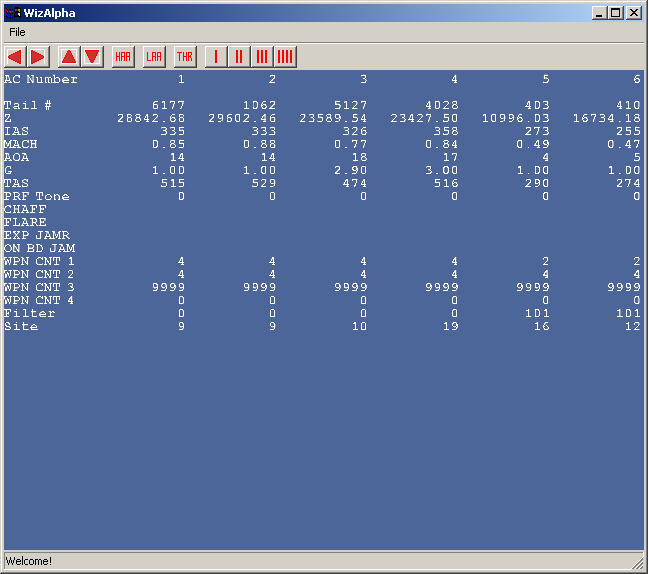648x574 pixels.
Task: Select the HAA toolbar button
Action: pos(123,57)
